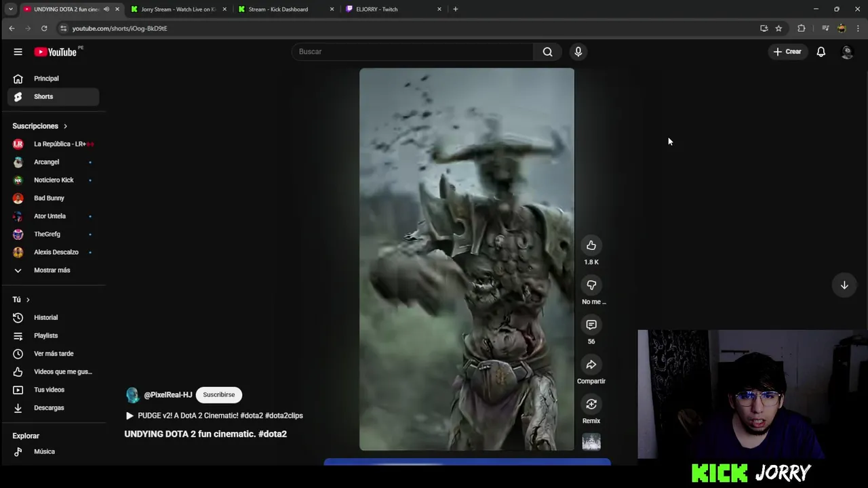The height and width of the screenshot is (488, 868).
Task: Share this Short via Compartir icon
Action: click(x=591, y=365)
